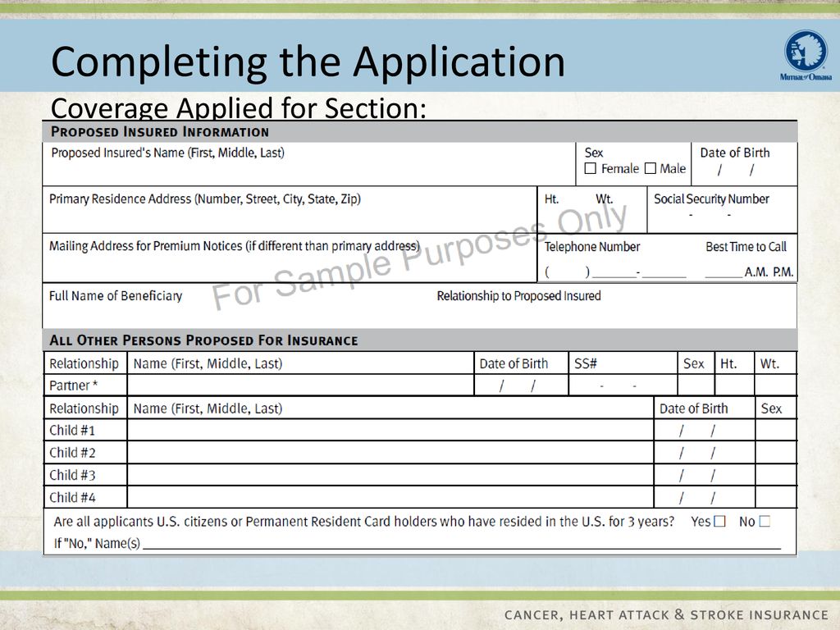This screenshot has height=630, width=840.
Task: Click the Full Name of Beneficiary field
Action: [239, 306]
